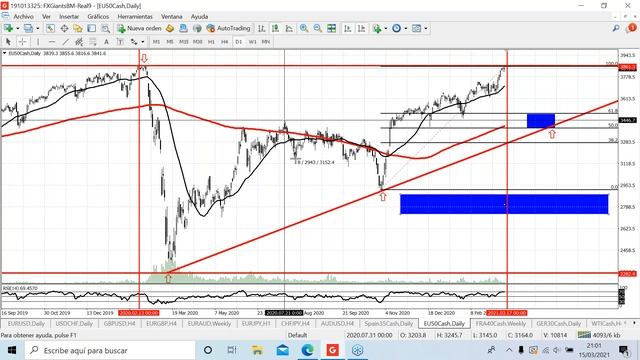
Task: Click the Indicators list add icon
Action: 376,28
